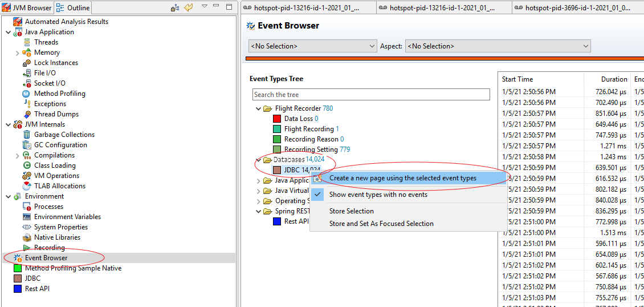Choose Create a new page using selected event types
644x307 pixels.
tap(402, 178)
